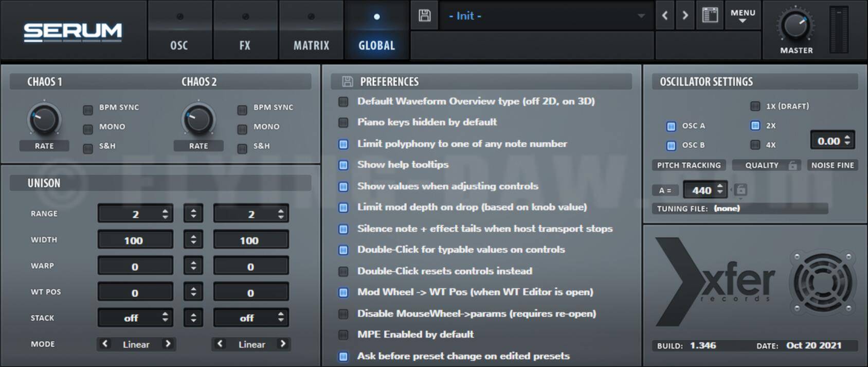Select the Global tab
Viewport: 868px width, 367px height.
[377, 30]
